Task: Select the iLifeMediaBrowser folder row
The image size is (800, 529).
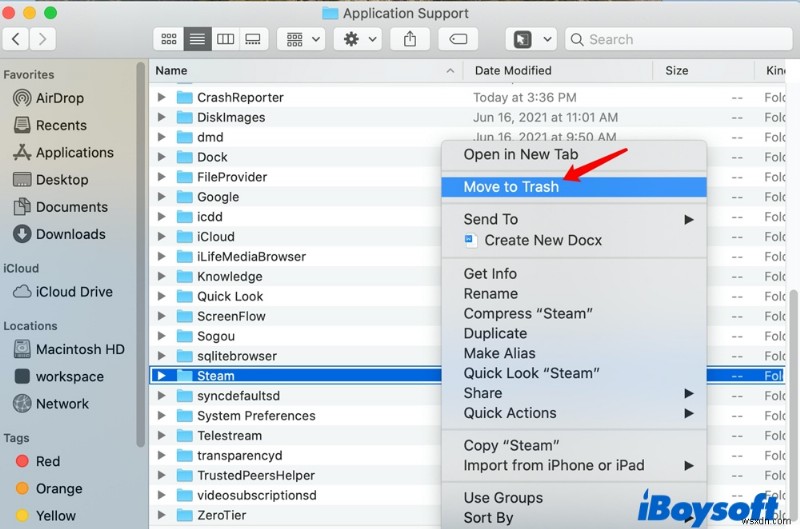Action: pos(296,257)
